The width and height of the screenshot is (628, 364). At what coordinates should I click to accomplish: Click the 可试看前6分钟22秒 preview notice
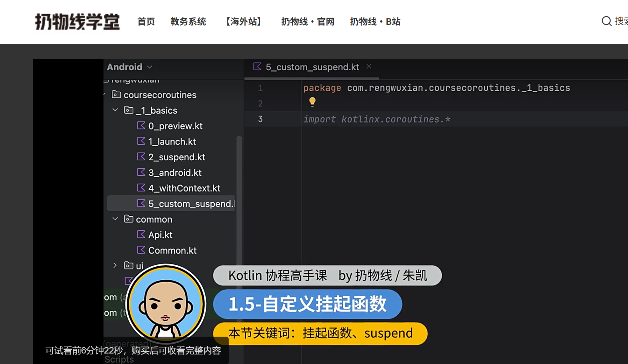pyautogui.click(x=133, y=351)
